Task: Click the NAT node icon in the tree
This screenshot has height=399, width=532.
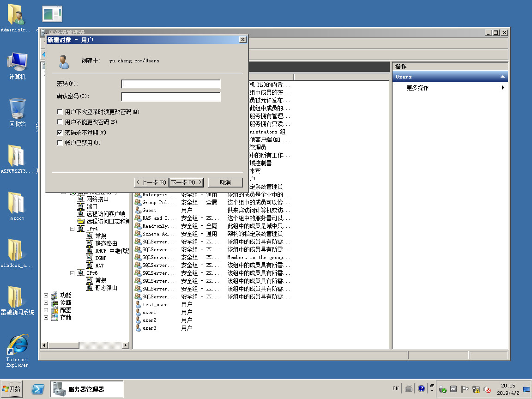Action: coord(90,266)
